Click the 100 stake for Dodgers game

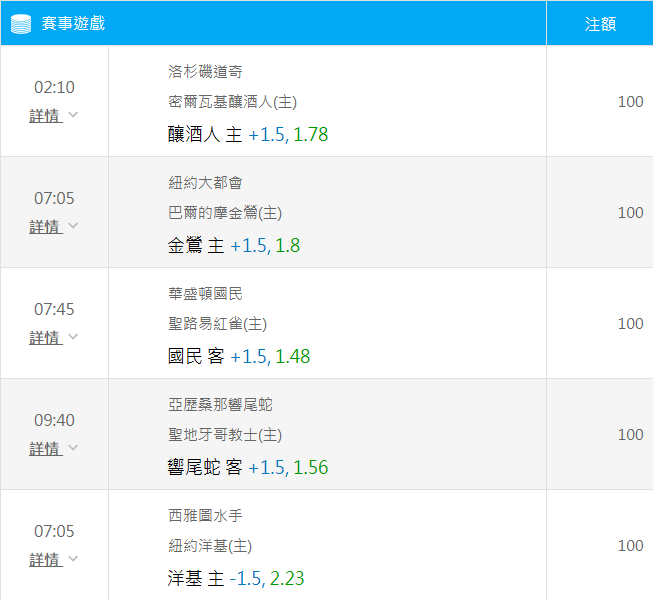pyautogui.click(x=631, y=102)
